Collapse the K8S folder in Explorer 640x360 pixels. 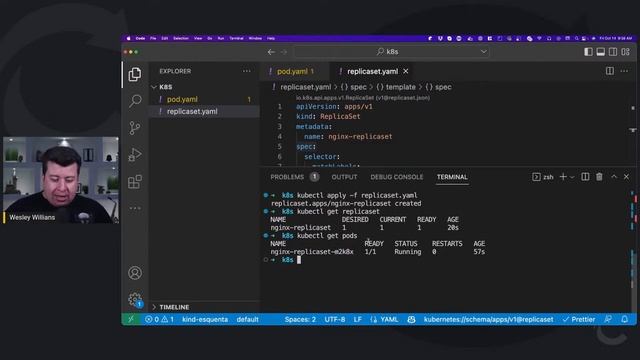pyautogui.click(x=154, y=87)
